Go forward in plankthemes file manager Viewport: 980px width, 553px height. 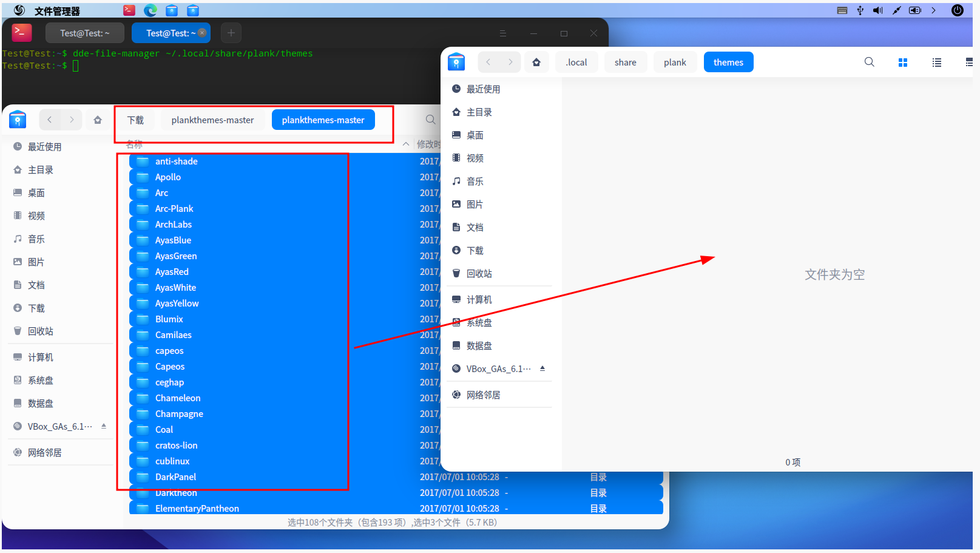pyautogui.click(x=72, y=120)
